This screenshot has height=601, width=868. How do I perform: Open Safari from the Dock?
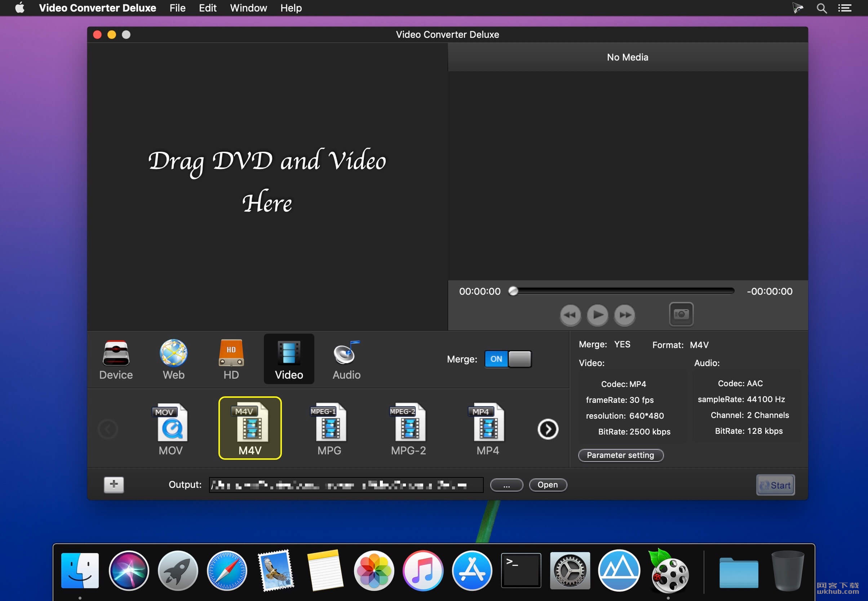coord(227,570)
